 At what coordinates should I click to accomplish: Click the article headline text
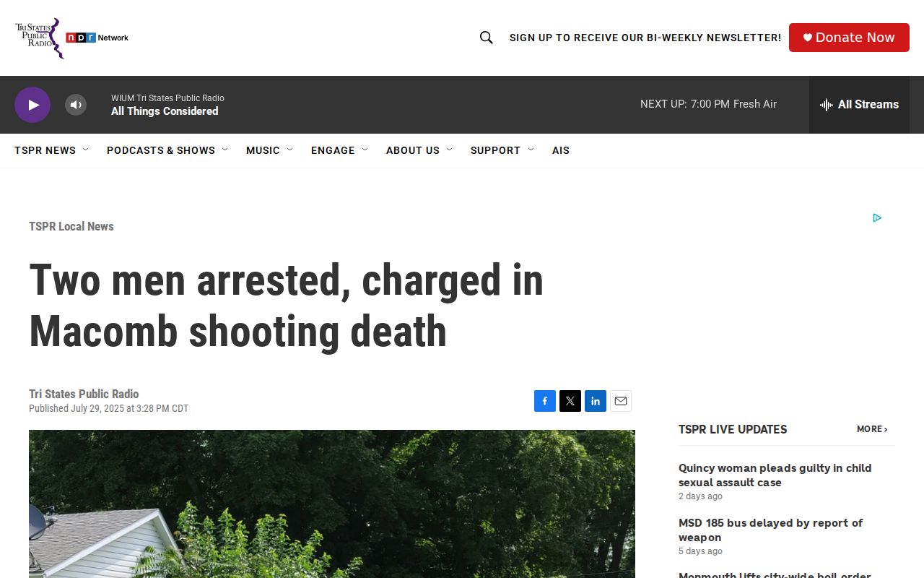tap(286, 305)
